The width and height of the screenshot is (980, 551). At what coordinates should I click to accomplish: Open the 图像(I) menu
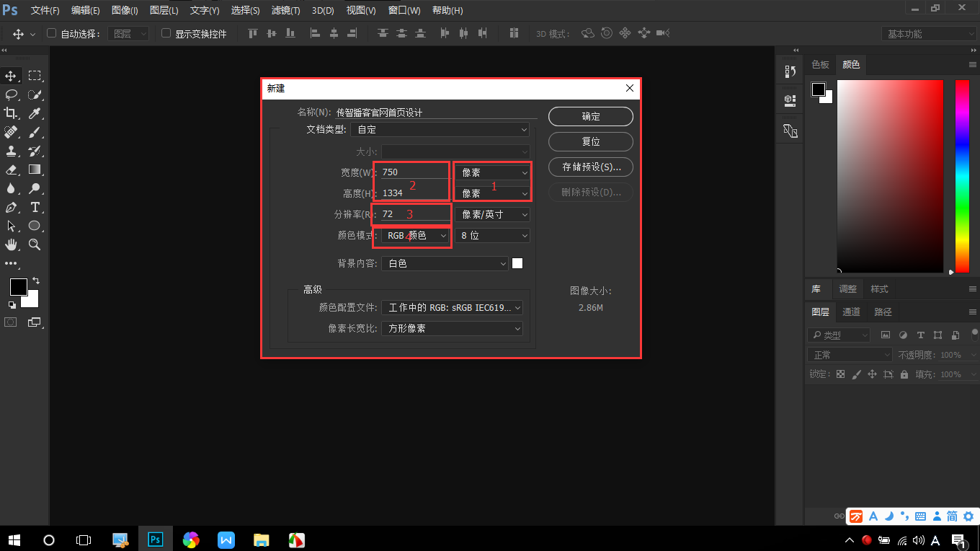(x=125, y=10)
